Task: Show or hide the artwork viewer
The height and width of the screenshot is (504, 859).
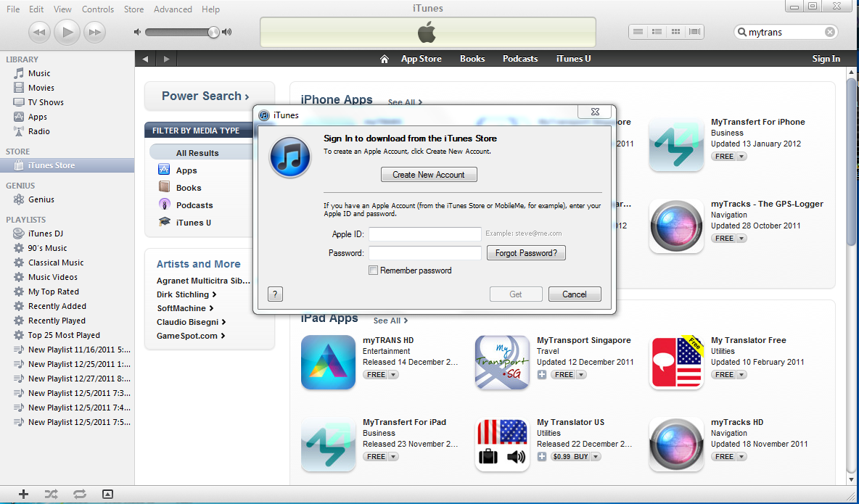Action: pyautogui.click(x=108, y=494)
